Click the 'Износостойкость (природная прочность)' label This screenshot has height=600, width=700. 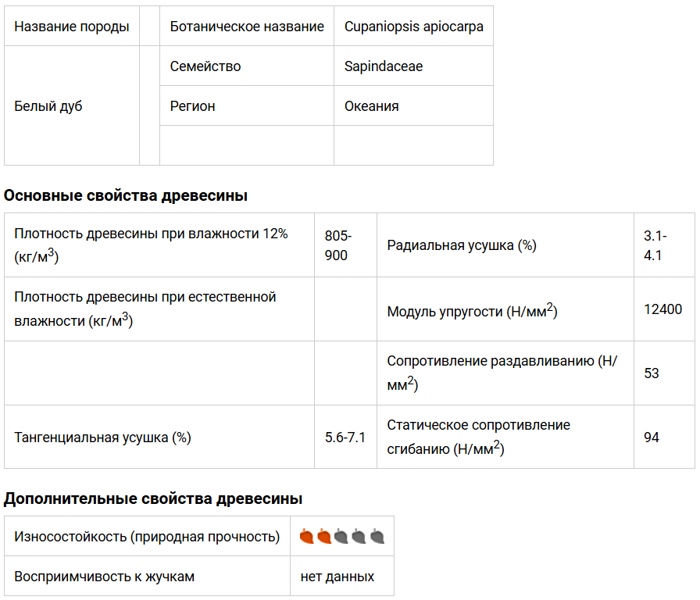[x=147, y=537]
